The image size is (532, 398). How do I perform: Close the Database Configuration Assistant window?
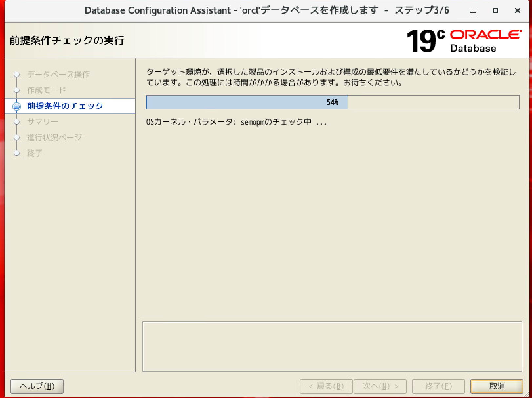pyautogui.click(x=518, y=10)
